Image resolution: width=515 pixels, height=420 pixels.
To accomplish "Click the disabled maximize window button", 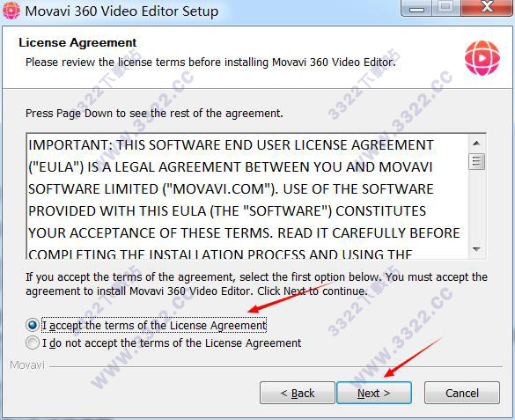I will tap(445, 8).
